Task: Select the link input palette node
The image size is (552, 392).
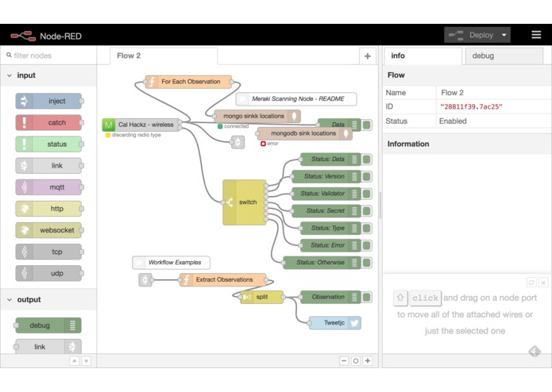Action: point(48,166)
